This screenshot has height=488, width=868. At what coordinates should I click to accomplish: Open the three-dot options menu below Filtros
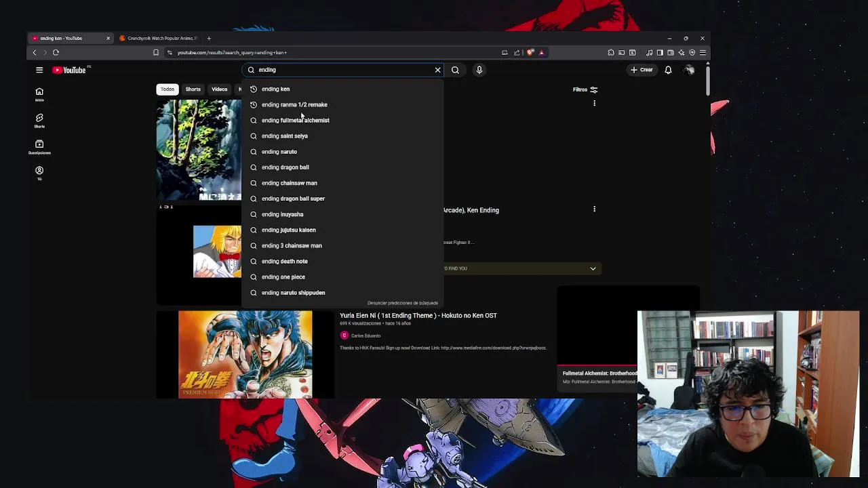(x=594, y=104)
